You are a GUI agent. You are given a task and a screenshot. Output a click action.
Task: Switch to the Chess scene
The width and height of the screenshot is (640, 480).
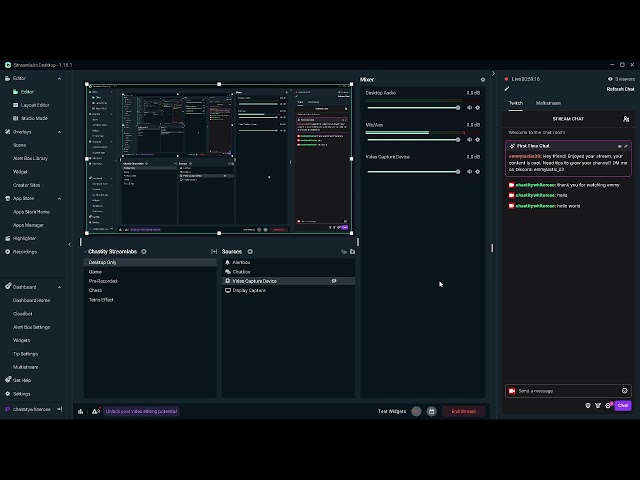click(x=150, y=290)
